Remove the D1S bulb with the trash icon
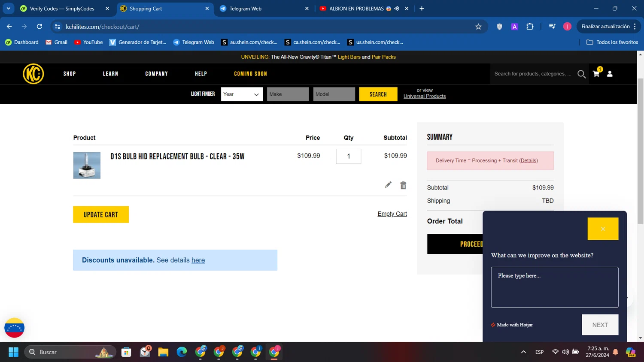The height and width of the screenshot is (362, 644). pos(403,185)
